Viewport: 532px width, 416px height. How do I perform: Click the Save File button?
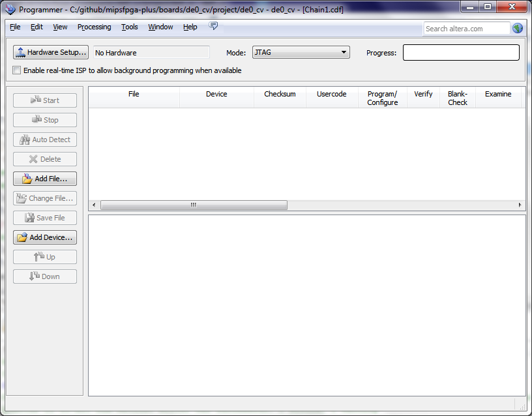(x=45, y=218)
